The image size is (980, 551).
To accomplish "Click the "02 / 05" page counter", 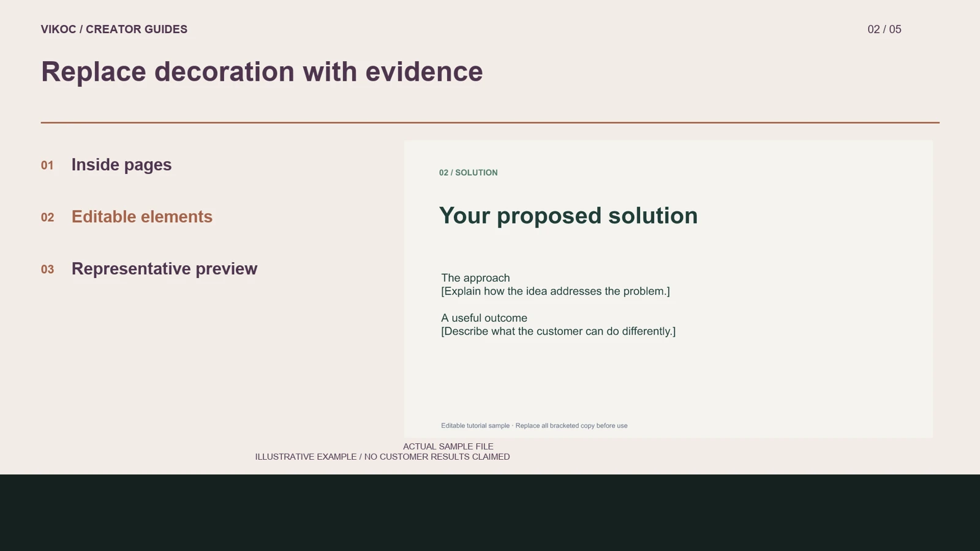I will click(x=884, y=29).
